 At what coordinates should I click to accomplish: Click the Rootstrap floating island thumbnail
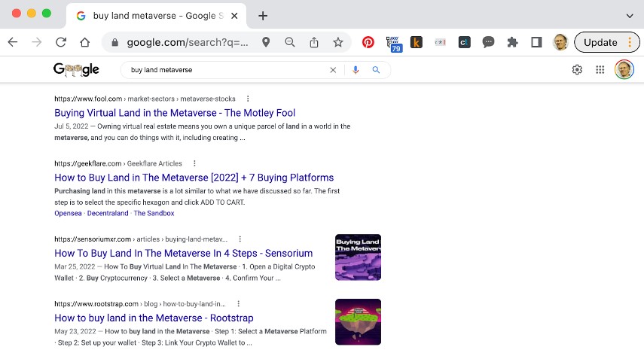(358, 322)
